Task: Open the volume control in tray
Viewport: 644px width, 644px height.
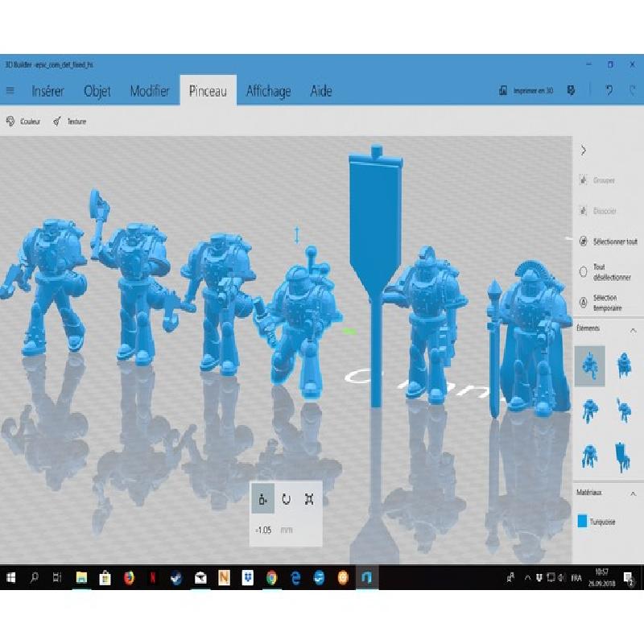Action: point(562,578)
